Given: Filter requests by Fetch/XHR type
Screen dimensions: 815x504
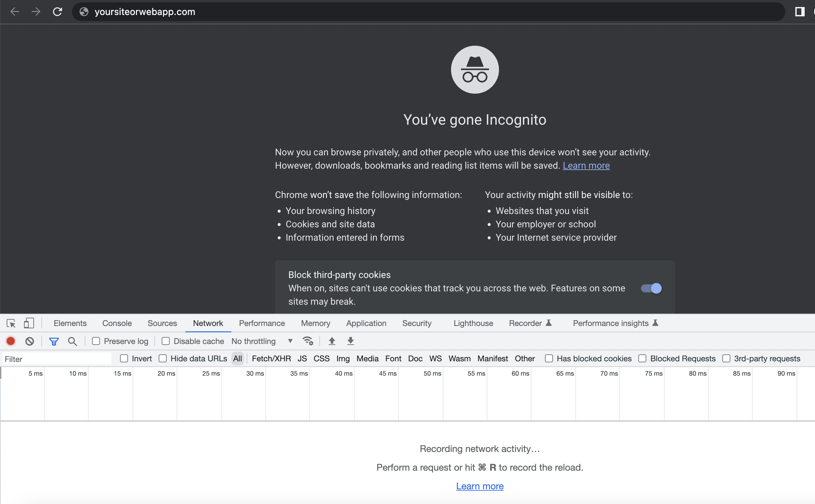Looking at the screenshot, I should (271, 358).
